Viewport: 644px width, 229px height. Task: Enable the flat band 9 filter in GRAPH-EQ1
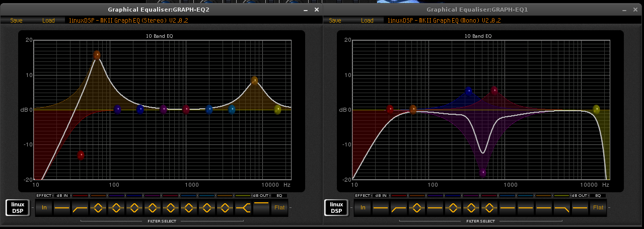544,207
